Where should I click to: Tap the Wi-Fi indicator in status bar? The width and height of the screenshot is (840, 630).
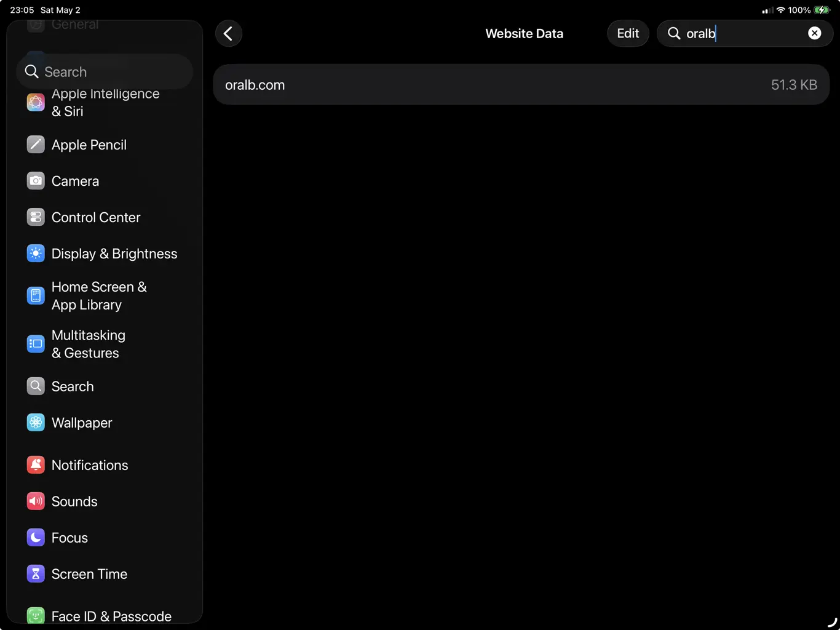point(781,10)
